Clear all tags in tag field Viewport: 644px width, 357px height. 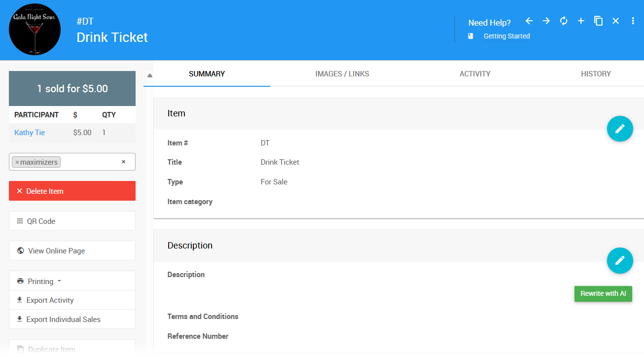pos(123,162)
